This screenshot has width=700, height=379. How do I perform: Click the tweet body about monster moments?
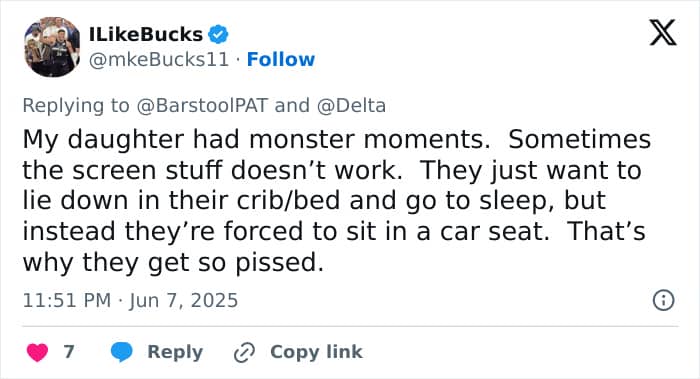coord(337,200)
